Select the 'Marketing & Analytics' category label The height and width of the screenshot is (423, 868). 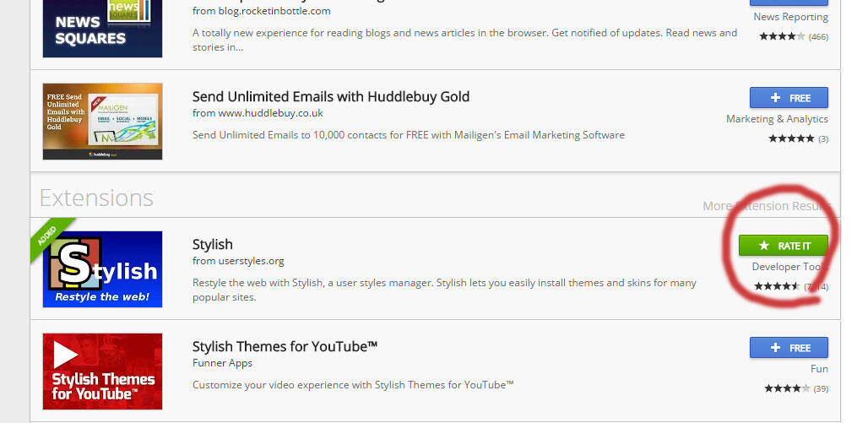[777, 119]
